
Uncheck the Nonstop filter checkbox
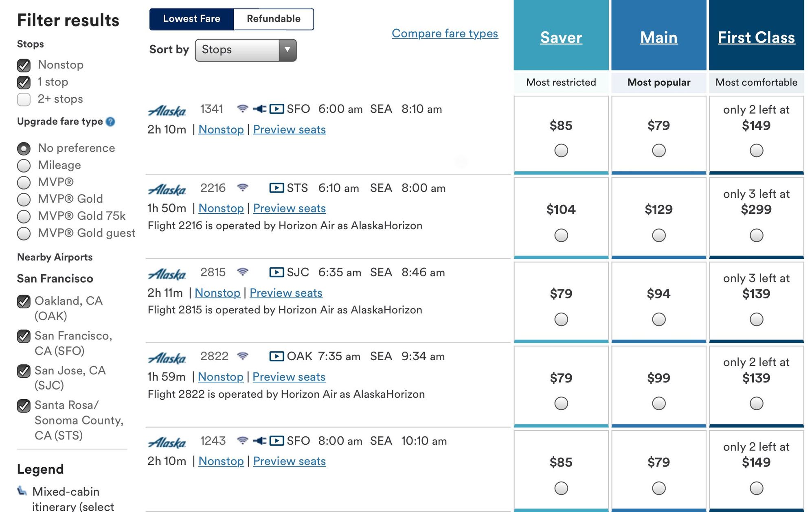click(x=24, y=65)
